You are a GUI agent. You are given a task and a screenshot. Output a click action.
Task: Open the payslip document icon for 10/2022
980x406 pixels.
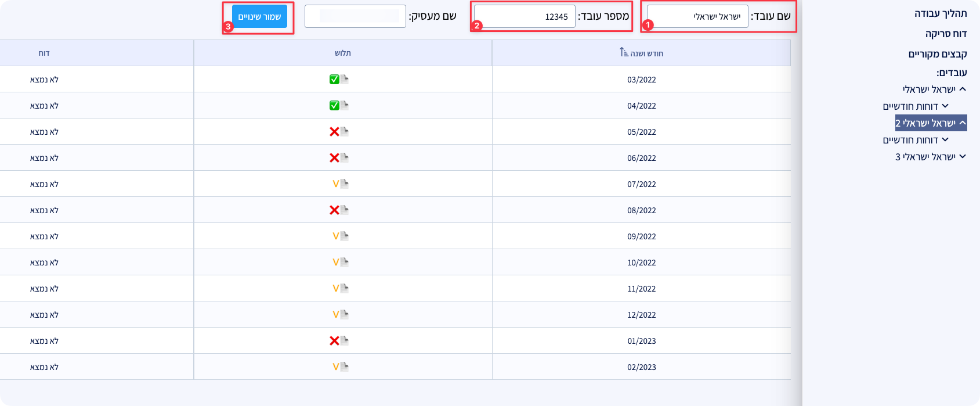(345, 262)
